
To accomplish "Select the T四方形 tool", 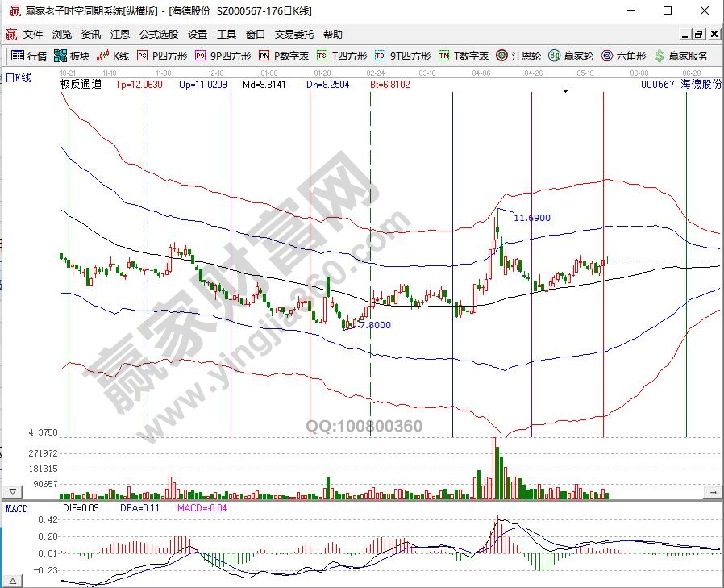I will click(x=341, y=56).
